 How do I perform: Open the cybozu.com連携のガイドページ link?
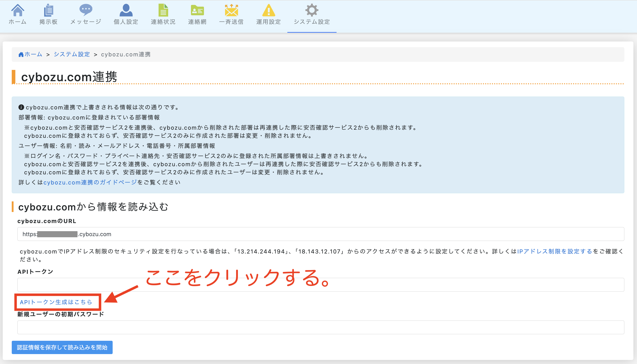(x=90, y=182)
